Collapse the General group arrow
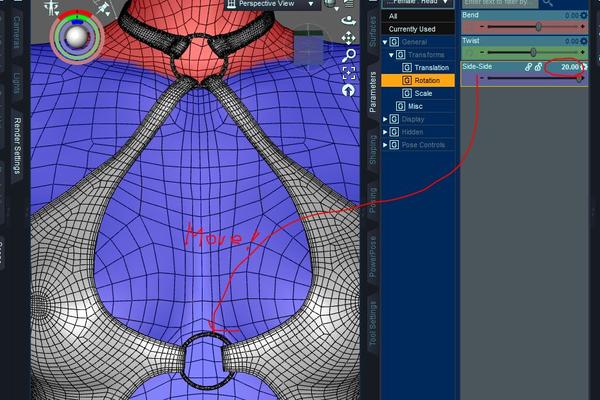600x400 pixels. pos(385,42)
